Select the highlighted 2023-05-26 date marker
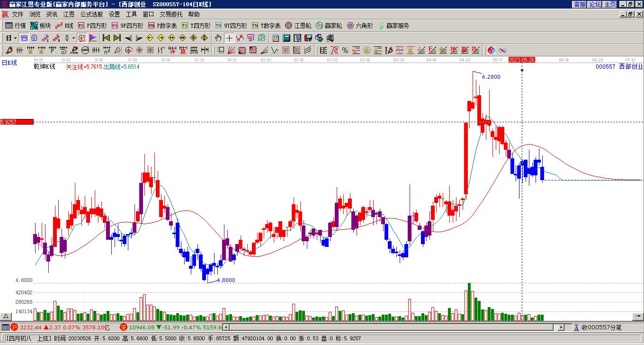Viewport: 644px width, 345px height. pos(522,60)
